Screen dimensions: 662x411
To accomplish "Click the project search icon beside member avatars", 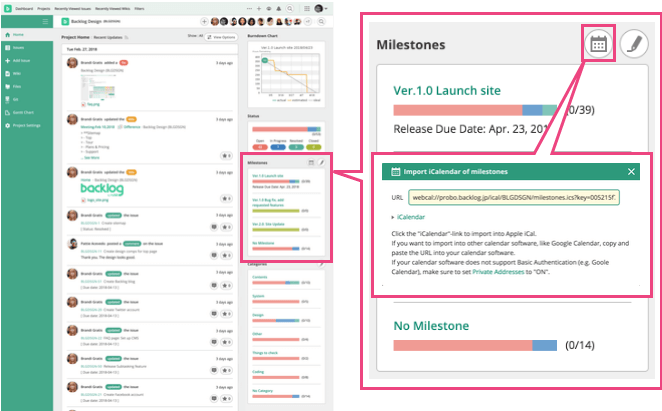I will pyautogui.click(x=321, y=22).
